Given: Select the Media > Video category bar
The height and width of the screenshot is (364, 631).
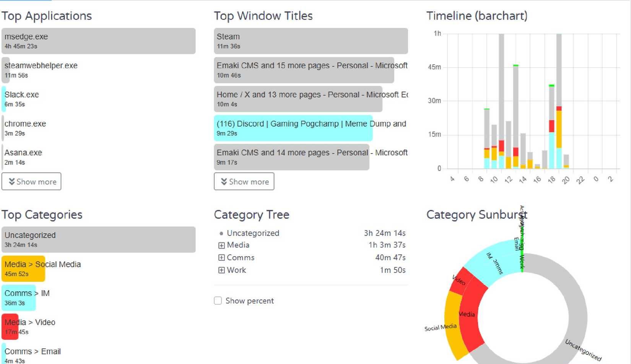Looking at the screenshot, I should pos(98,327).
